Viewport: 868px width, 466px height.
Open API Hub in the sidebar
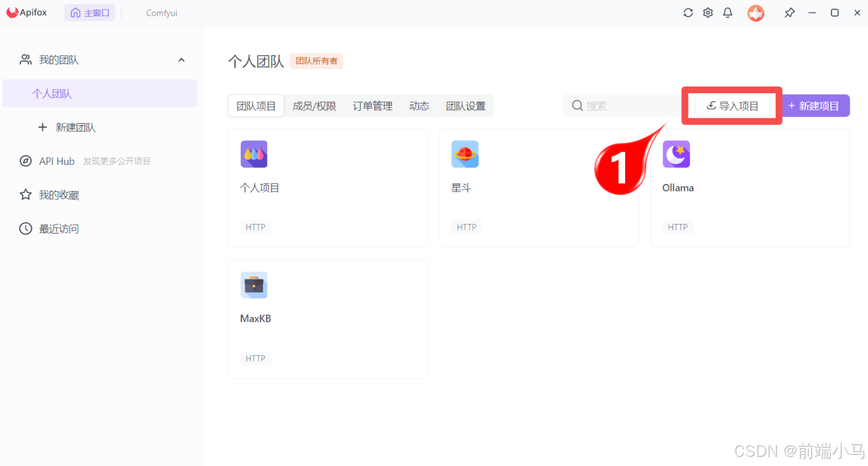point(57,161)
